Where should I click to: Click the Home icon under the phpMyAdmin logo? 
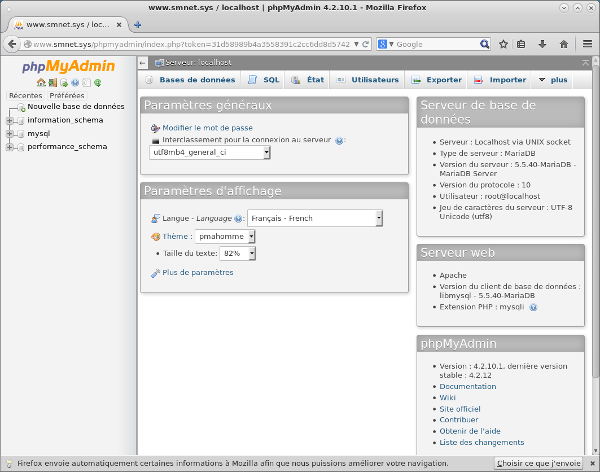coord(41,82)
